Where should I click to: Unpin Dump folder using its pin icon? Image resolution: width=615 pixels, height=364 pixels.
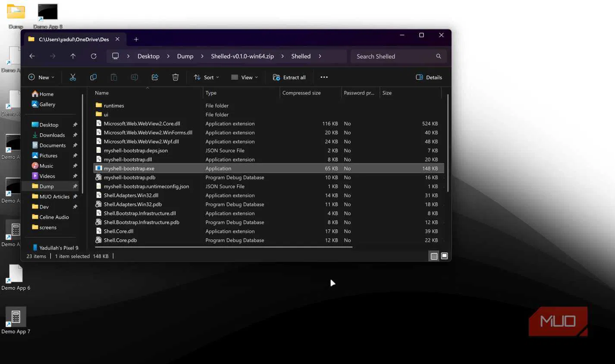[75, 186]
